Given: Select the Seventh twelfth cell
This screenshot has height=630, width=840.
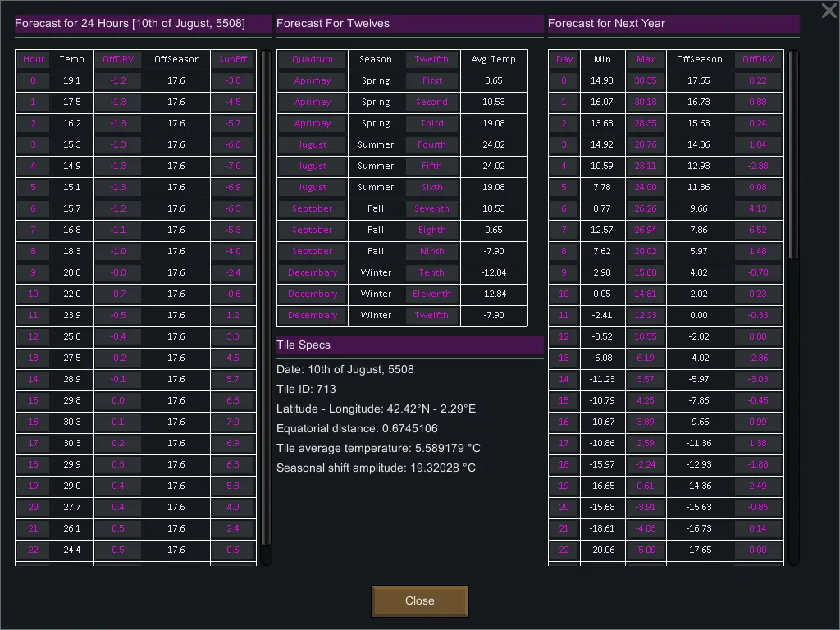Looking at the screenshot, I should pyautogui.click(x=431, y=208).
